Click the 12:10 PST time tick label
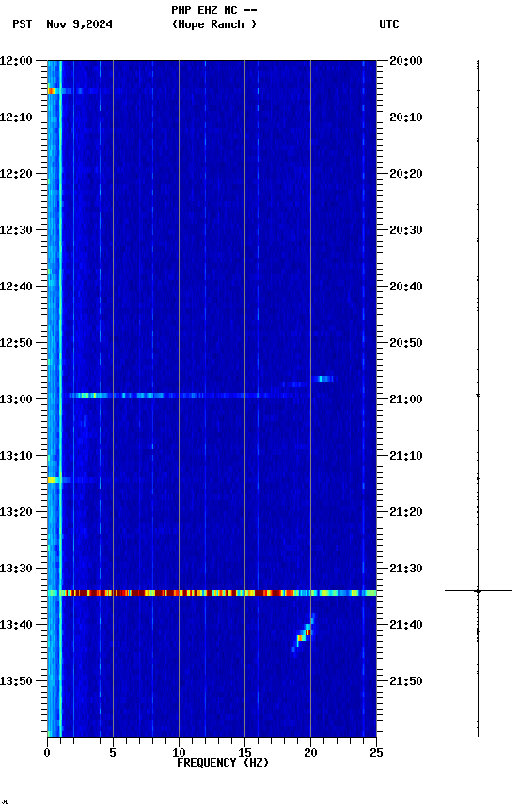 coord(16,117)
